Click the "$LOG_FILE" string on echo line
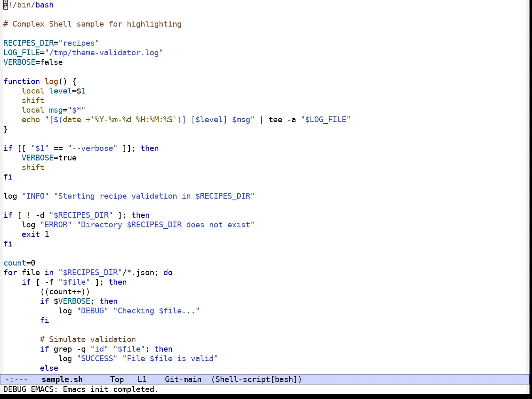Image resolution: width=532 pixels, height=399 pixels. point(326,120)
